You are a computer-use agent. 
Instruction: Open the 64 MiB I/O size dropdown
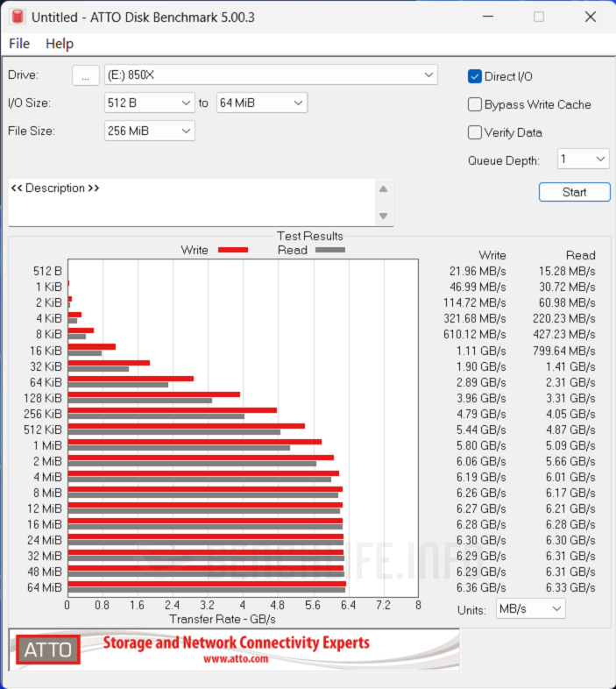[x=262, y=103]
